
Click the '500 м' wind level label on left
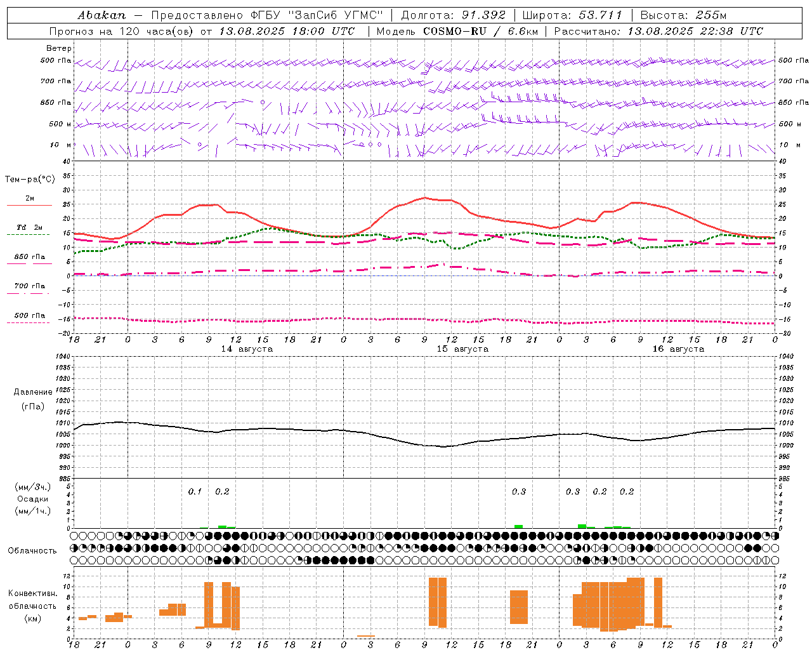coord(60,124)
